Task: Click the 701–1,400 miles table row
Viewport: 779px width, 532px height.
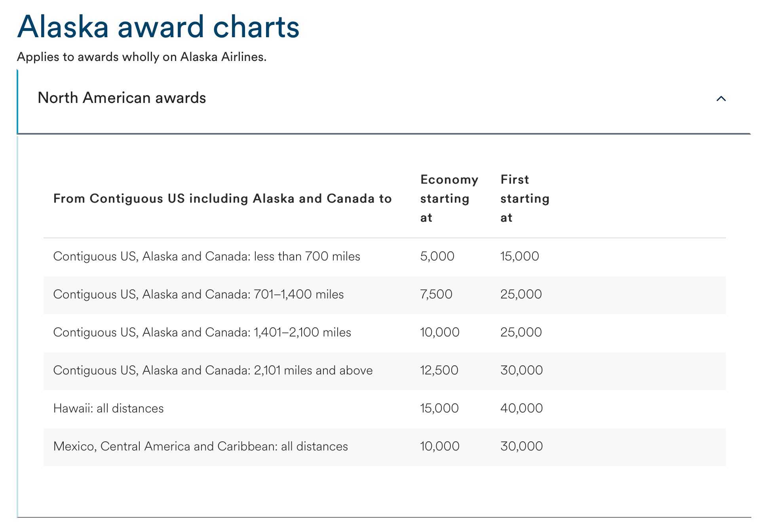Action: coord(199,294)
